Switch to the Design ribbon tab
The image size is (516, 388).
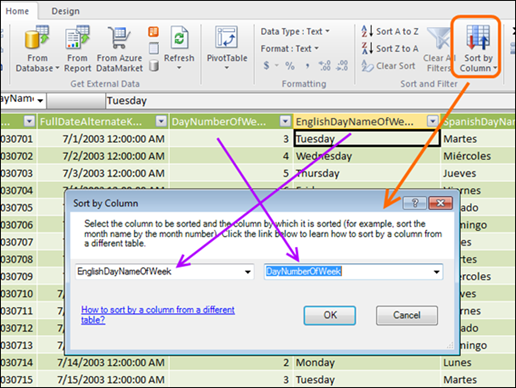pos(65,11)
